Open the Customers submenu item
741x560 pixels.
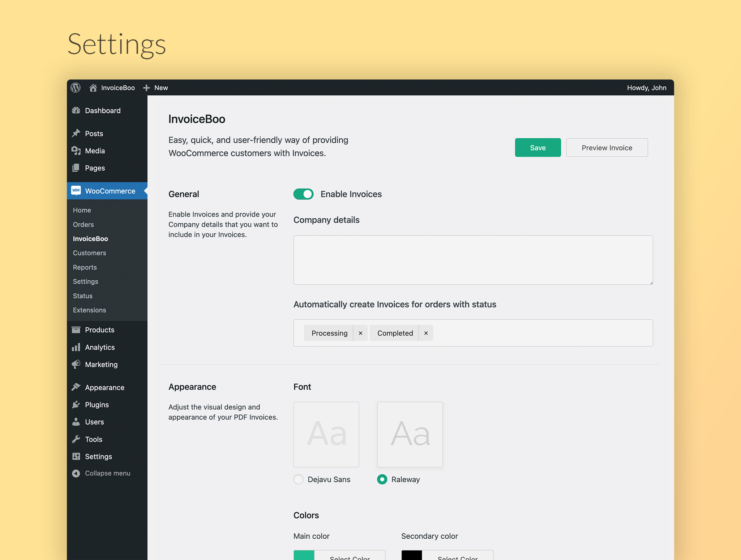90,253
